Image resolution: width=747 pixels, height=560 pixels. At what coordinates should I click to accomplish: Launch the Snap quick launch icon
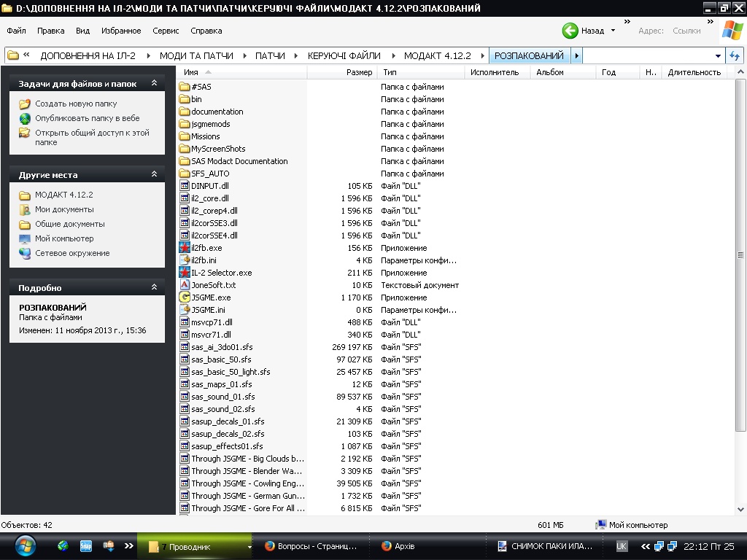tap(86, 546)
